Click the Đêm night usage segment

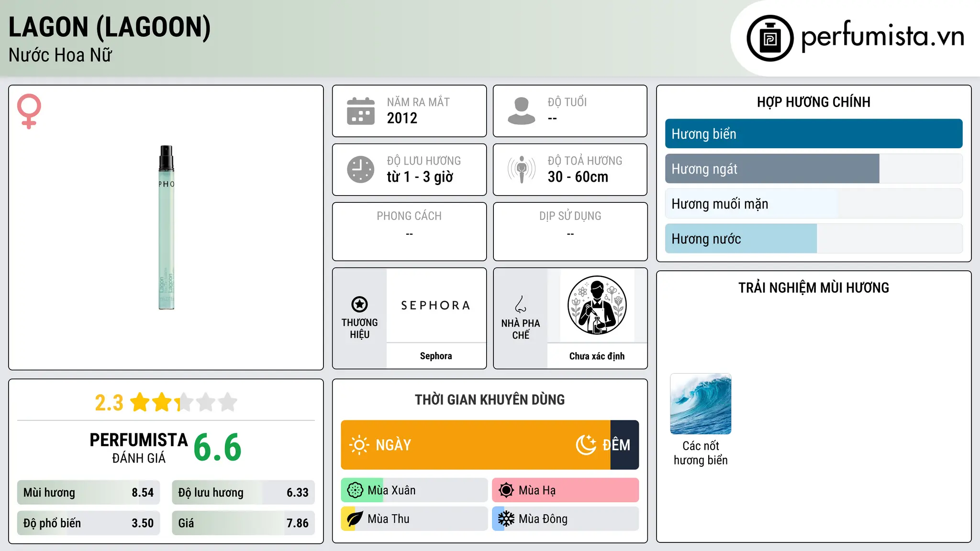point(624,445)
